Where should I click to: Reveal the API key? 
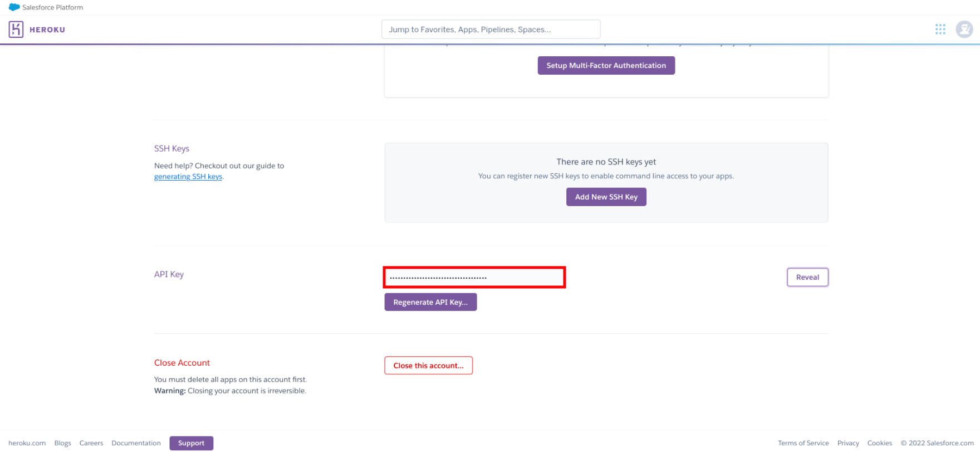(807, 277)
